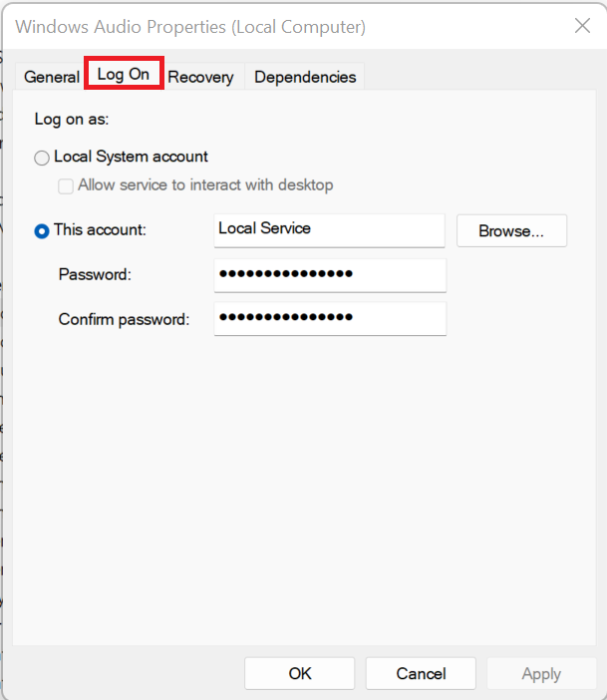Open the Recovery tab
607x700 pixels.
200,77
